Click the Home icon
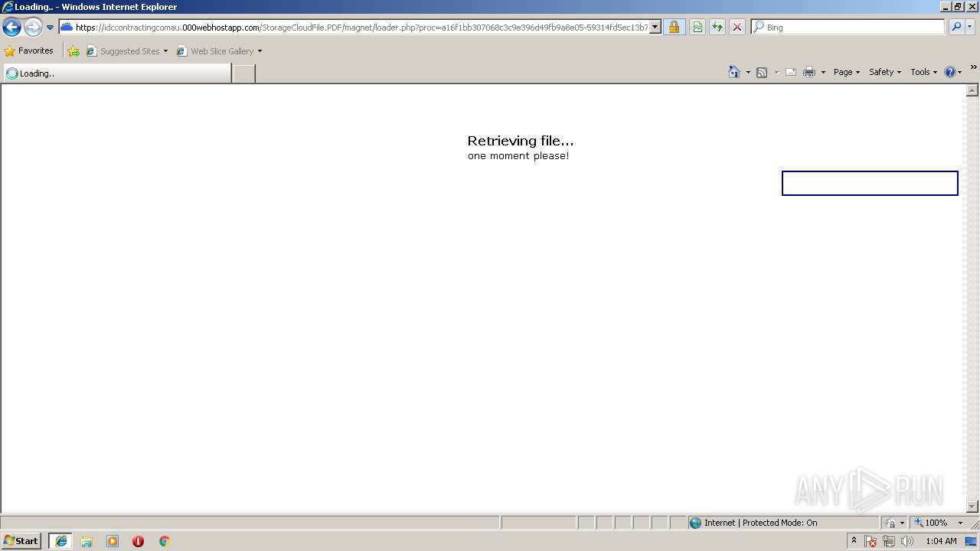The width and height of the screenshot is (980, 551). click(734, 72)
